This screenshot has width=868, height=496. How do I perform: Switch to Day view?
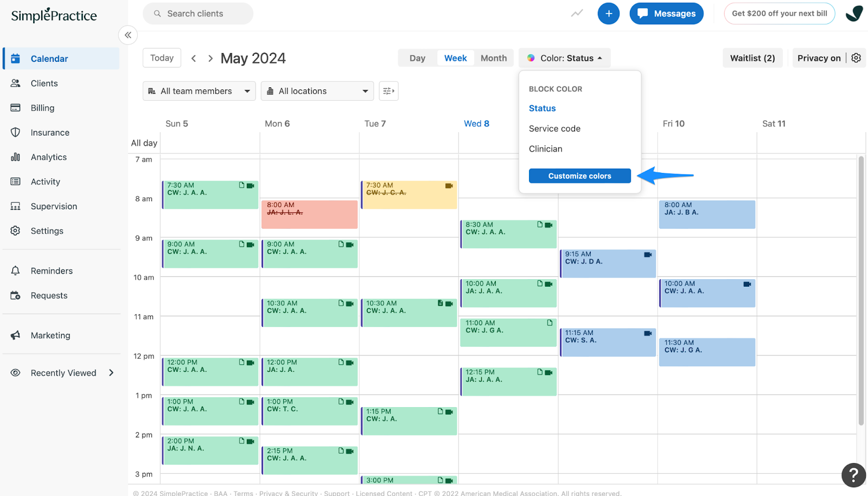pyautogui.click(x=417, y=57)
